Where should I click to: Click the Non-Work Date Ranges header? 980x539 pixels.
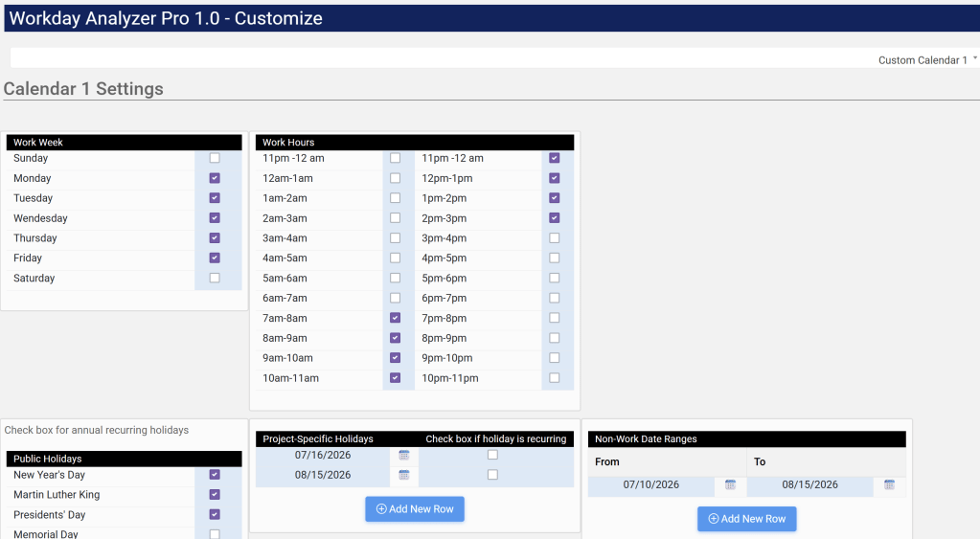(747, 439)
